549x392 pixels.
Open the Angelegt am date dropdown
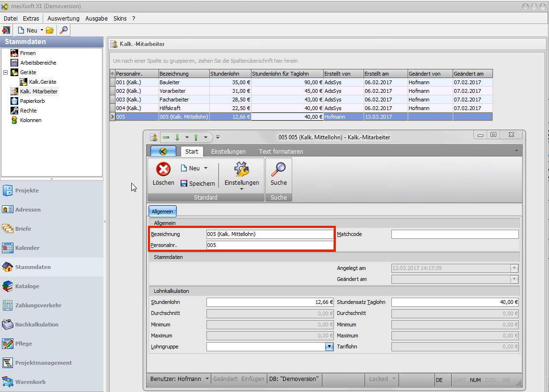coord(514,268)
